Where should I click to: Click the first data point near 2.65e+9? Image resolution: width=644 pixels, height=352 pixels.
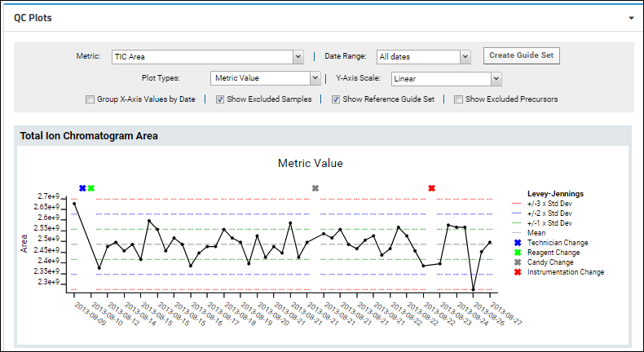[x=74, y=204]
